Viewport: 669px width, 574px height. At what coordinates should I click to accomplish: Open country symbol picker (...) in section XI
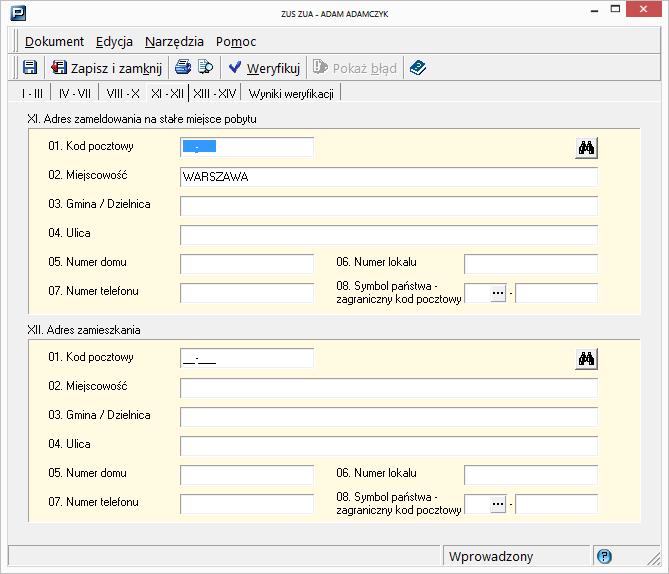coord(497,293)
